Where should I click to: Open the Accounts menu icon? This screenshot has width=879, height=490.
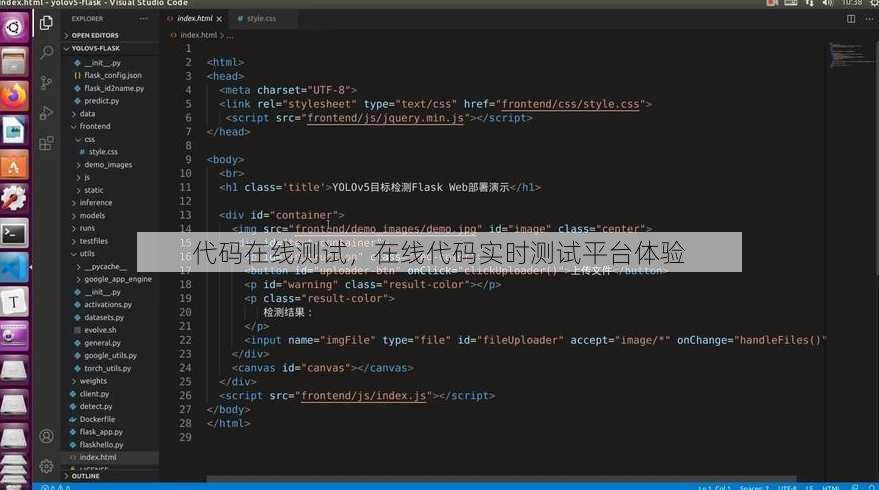(47, 436)
